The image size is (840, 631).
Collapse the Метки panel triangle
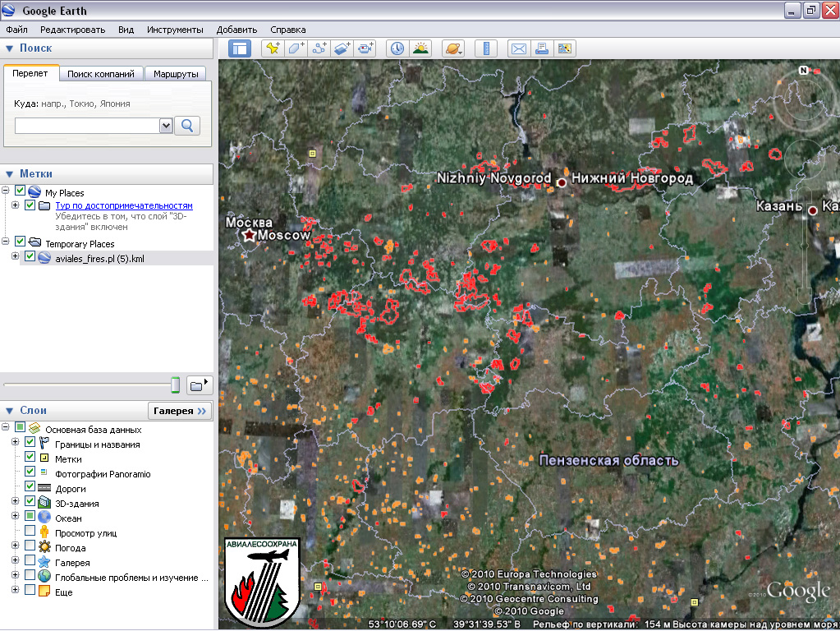tap(9, 174)
